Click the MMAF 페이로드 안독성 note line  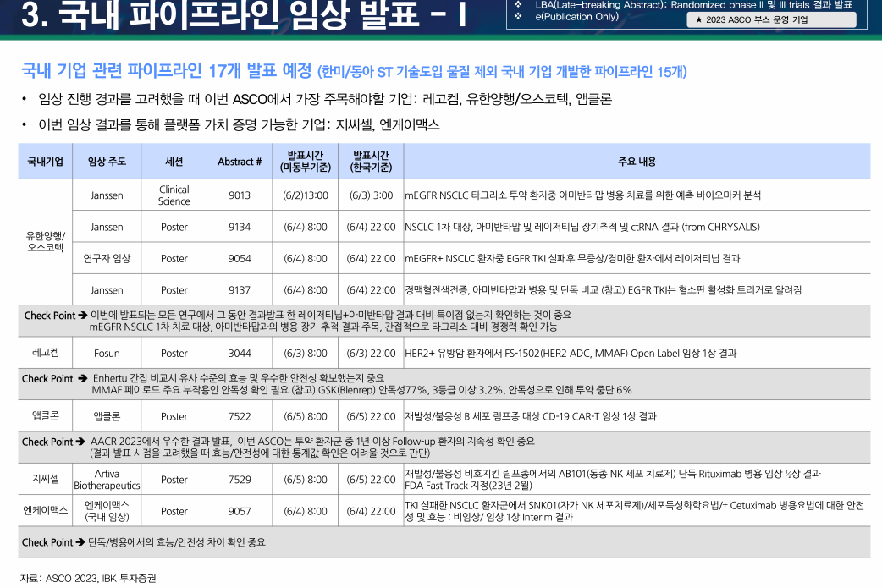click(x=361, y=389)
